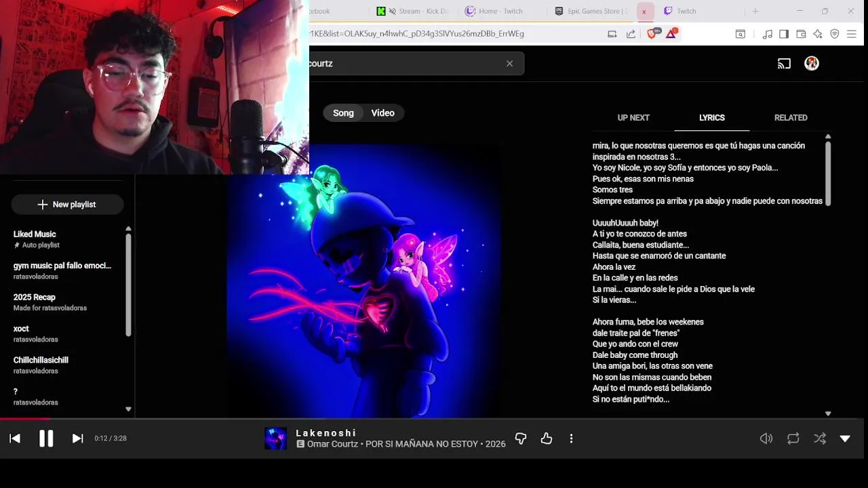868x488 pixels.
Task: Clear the search box with the X
Action: [x=509, y=64]
